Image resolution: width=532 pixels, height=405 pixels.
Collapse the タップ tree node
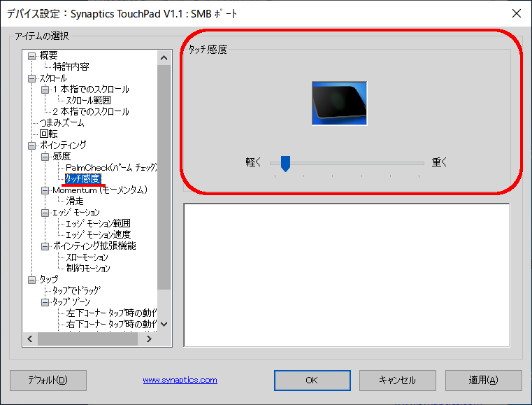pos(31,280)
